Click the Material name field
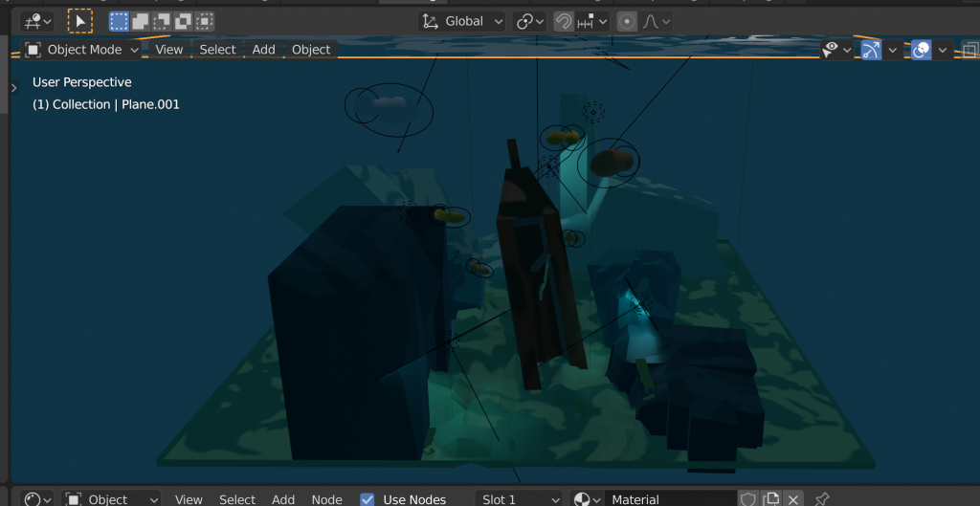Image resolution: width=980 pixels, height=506 pixels. coord(671,499)
